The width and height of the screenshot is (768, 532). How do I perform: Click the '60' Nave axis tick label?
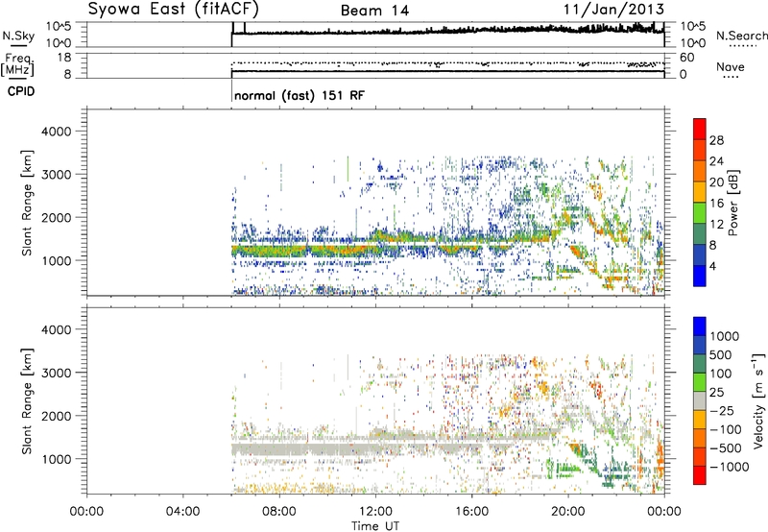click(x=686, y=58)
